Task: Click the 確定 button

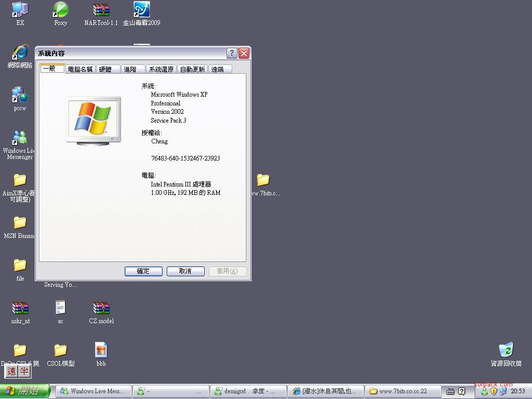Action: point(143,271)
